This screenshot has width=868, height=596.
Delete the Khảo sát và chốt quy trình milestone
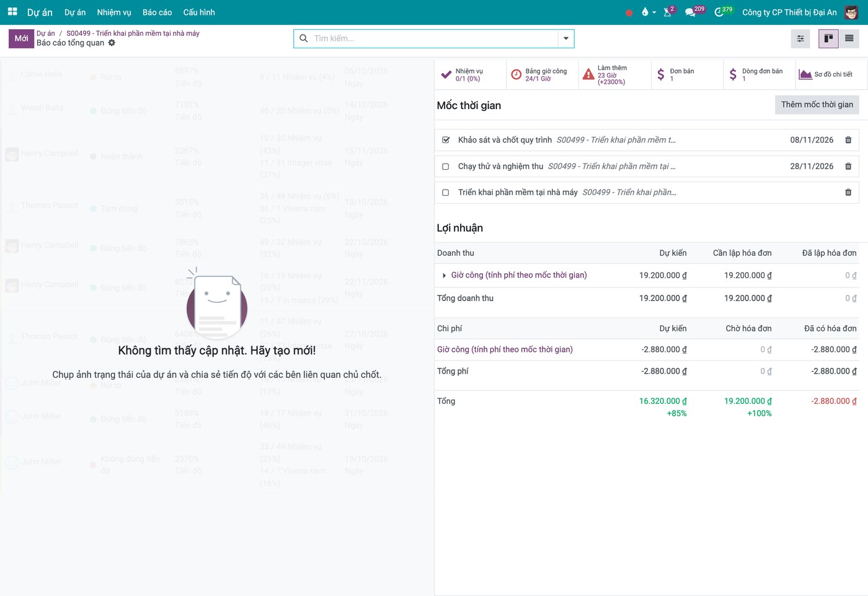[x=848, y=140]
